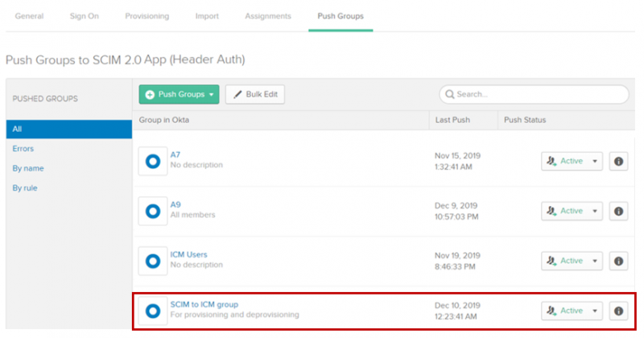Click the Last Push column header

coord(452,120)
